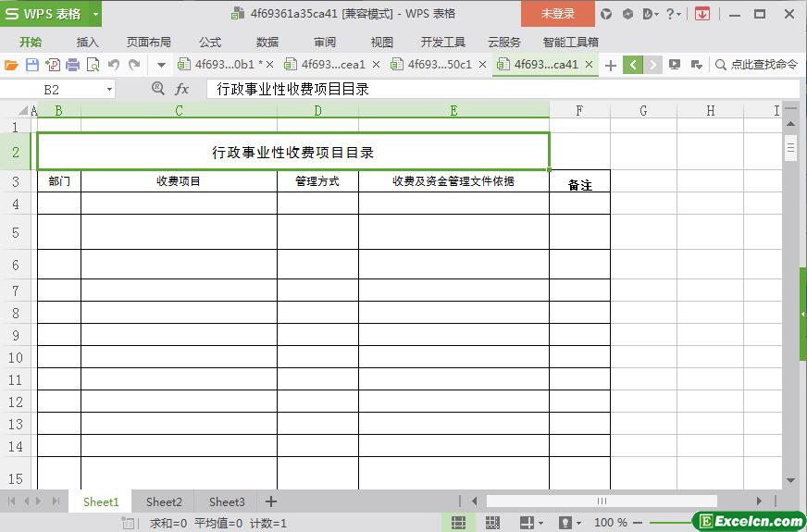The height and width of the screenshot is (532, 807).
Task: Click the red download icon in title bar
Action: tap(702, 15)
